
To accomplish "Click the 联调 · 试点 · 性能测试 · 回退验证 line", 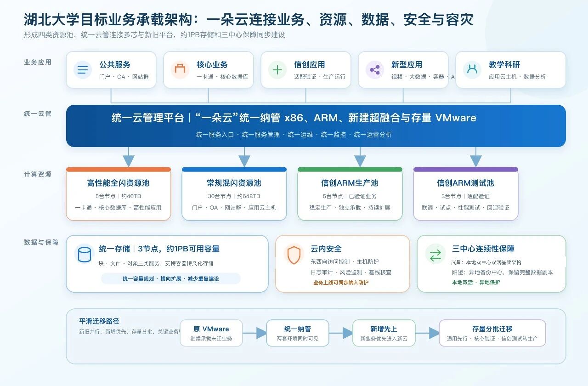I will tap(466, 208).
